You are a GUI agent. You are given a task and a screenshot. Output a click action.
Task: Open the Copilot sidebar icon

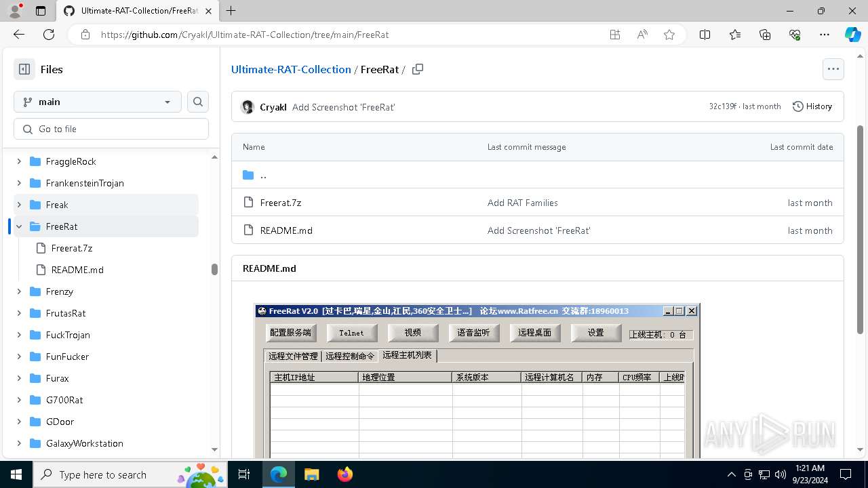[852, 35]
